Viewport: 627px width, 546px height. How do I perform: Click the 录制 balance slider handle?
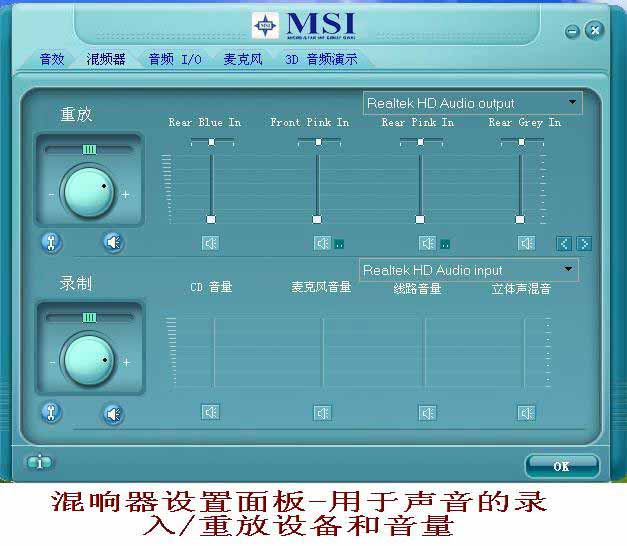pyautogui.click(x=89, y=318)
